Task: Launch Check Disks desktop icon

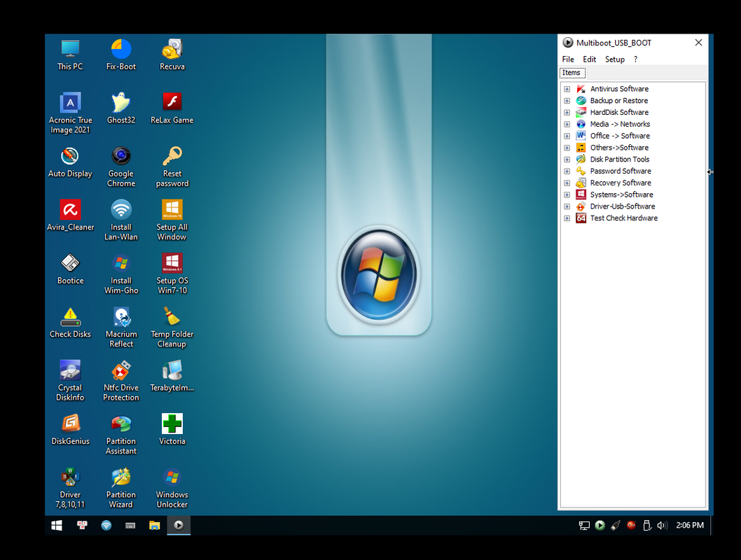Action: pyautogui.click(x=70, y=323)
